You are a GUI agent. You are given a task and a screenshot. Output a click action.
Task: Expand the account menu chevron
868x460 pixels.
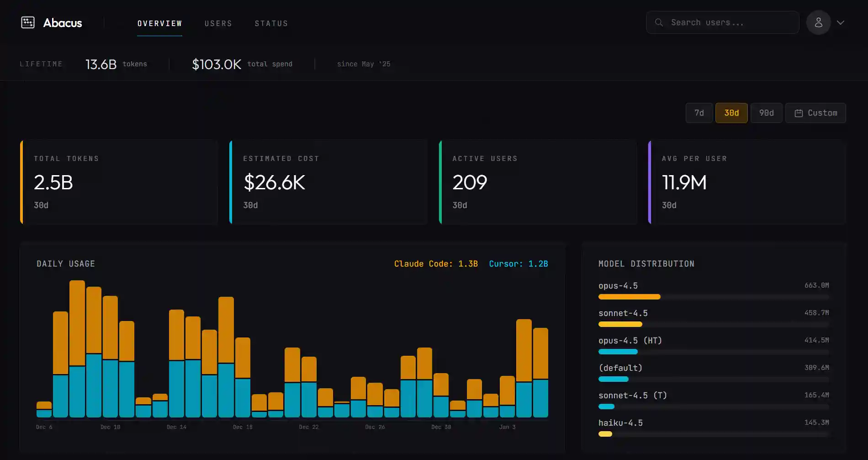click(841, 22)
